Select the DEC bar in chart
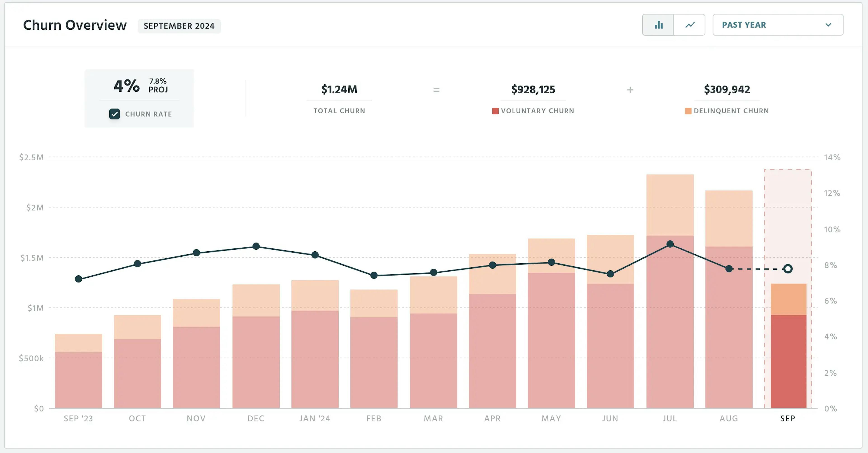Viewport: 868px width, 453px height. pos(256,346)
